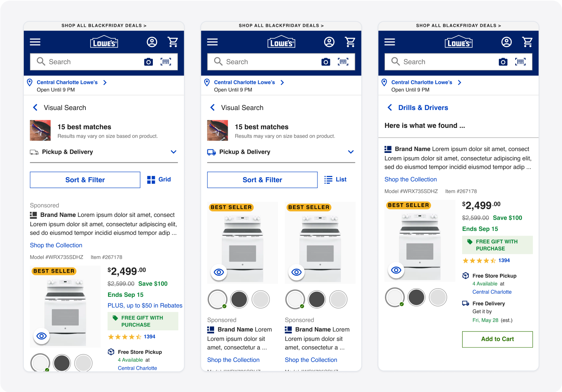Open Sort & Filter in the left phone
The image size is (562, 392).
coord(85,180)
